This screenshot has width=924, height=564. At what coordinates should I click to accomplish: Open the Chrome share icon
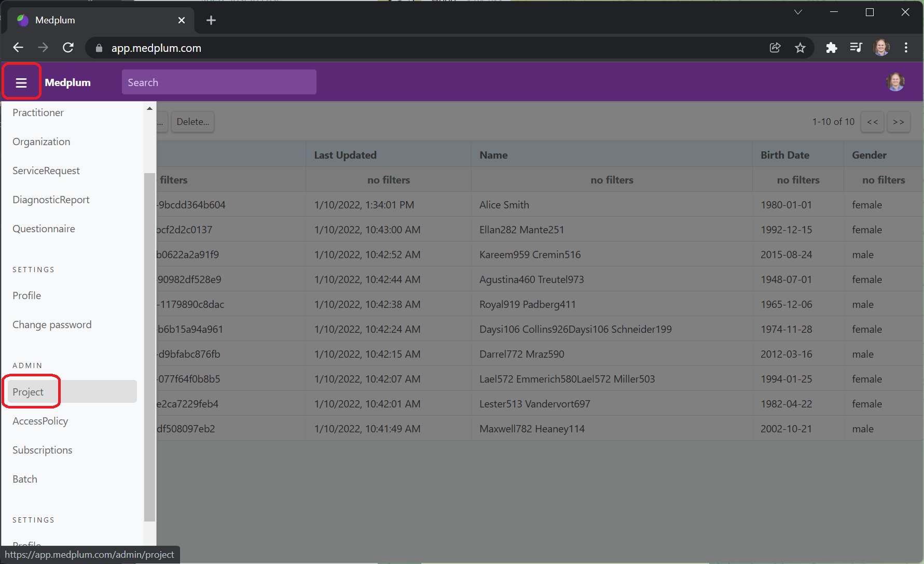775,47
